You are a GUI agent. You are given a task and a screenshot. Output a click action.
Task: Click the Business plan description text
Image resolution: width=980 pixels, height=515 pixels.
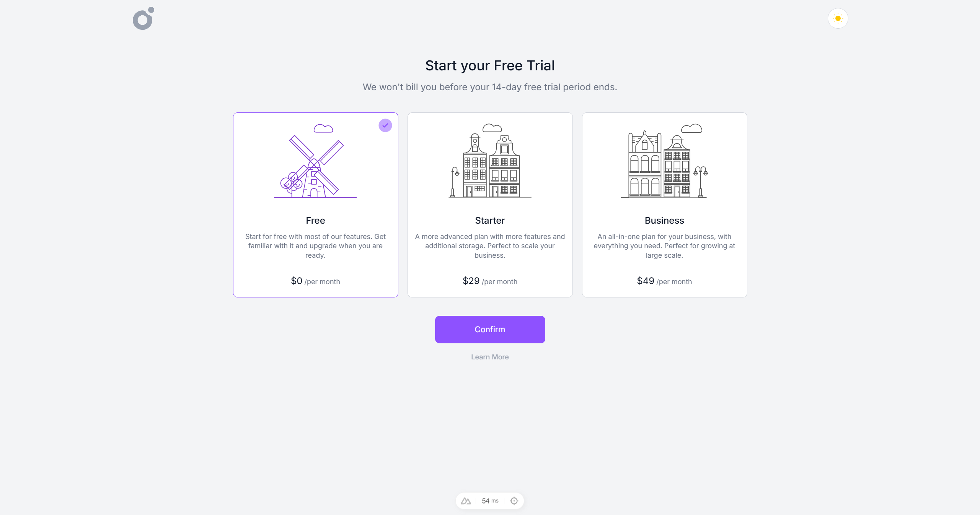[x=664, y=246]
